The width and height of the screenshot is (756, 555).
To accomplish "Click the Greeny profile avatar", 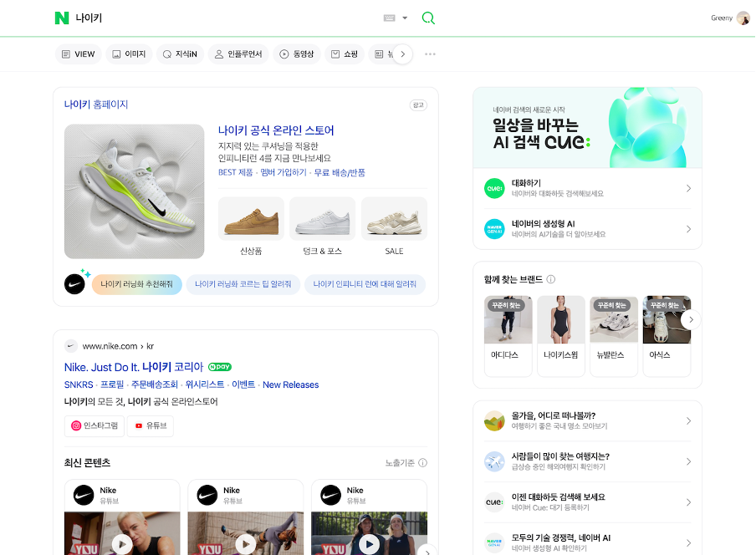I will (x=743, y=18).
